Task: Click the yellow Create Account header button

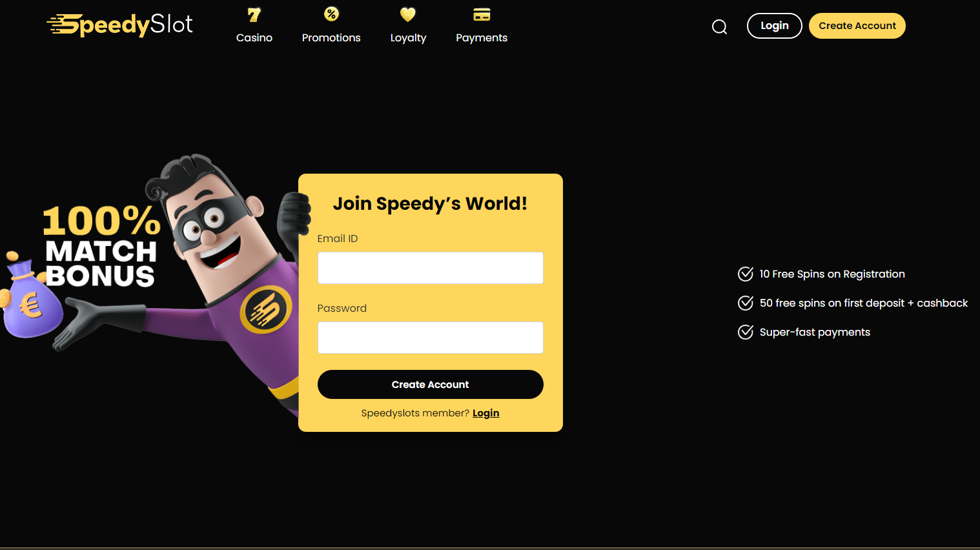Action: (857, 26)
